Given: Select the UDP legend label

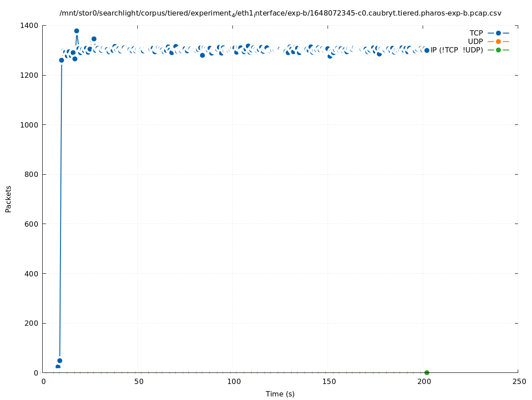Looking at the screenshot, I should [475, 41].
